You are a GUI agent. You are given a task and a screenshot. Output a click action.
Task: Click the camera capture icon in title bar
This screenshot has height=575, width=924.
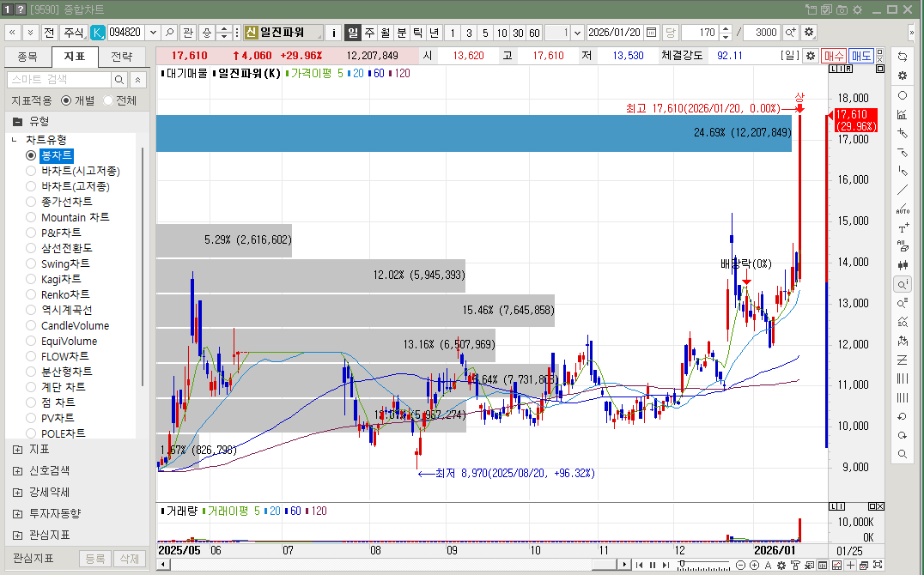coord(842,9)
